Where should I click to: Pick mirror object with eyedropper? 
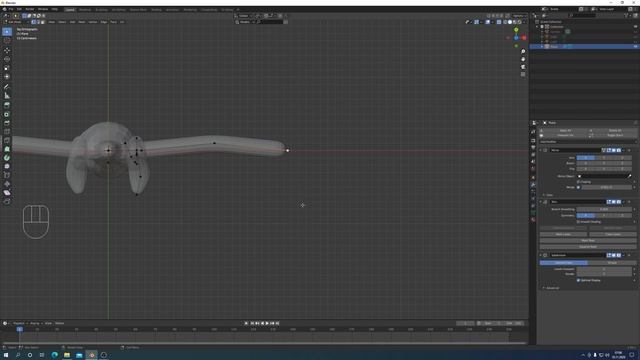pos(629,176)
